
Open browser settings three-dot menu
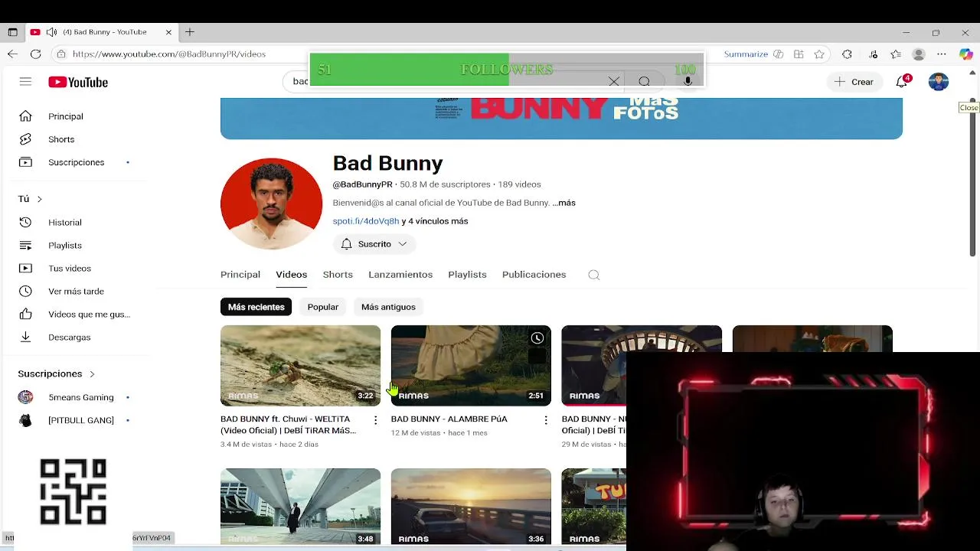tap(942, 54)
